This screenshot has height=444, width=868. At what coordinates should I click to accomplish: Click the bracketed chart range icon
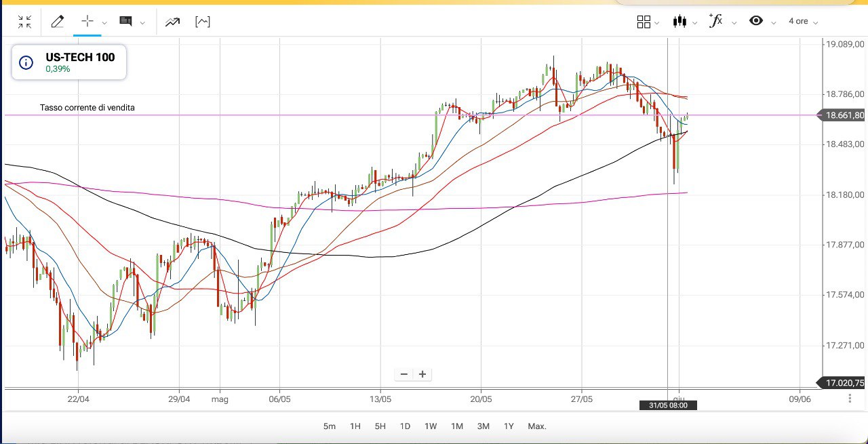pyautogui.click(x=202, y=22)
